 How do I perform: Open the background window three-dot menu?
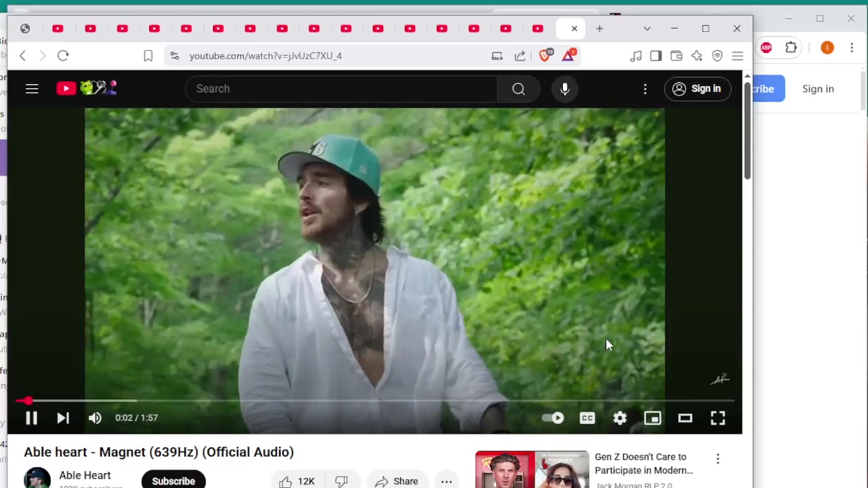tap(852, 47)
